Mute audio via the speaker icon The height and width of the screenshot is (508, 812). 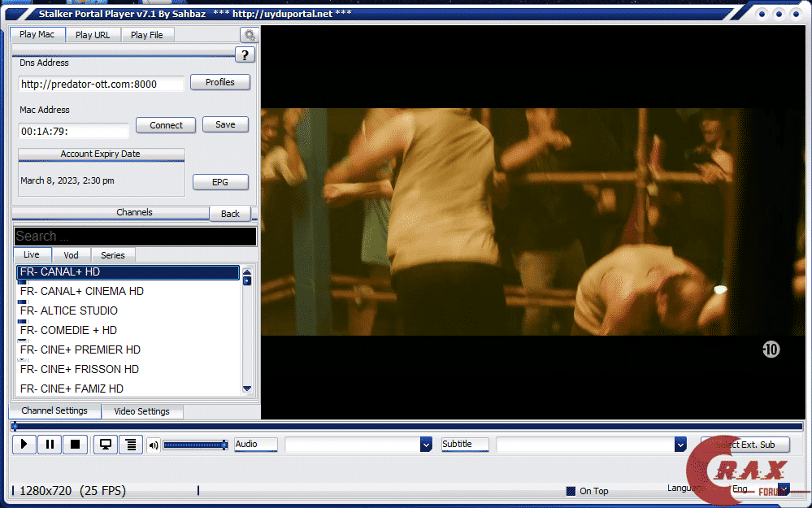coord(154,445)
